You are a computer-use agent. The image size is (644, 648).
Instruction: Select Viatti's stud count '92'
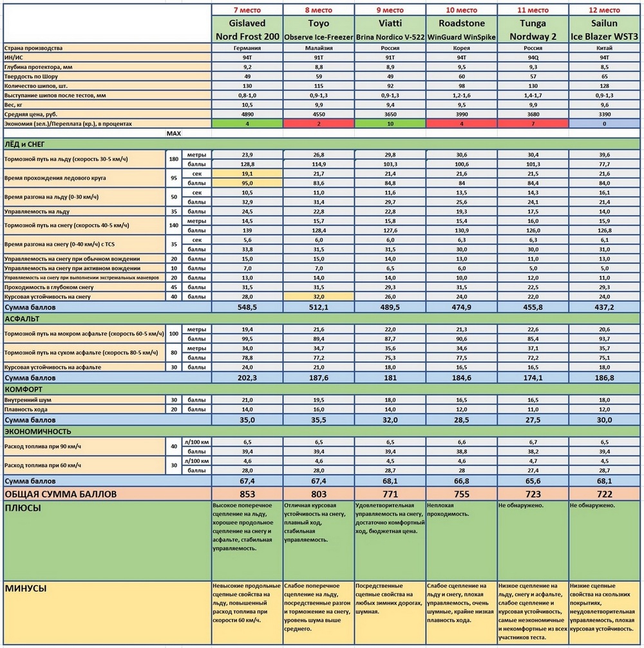[390, 86]
